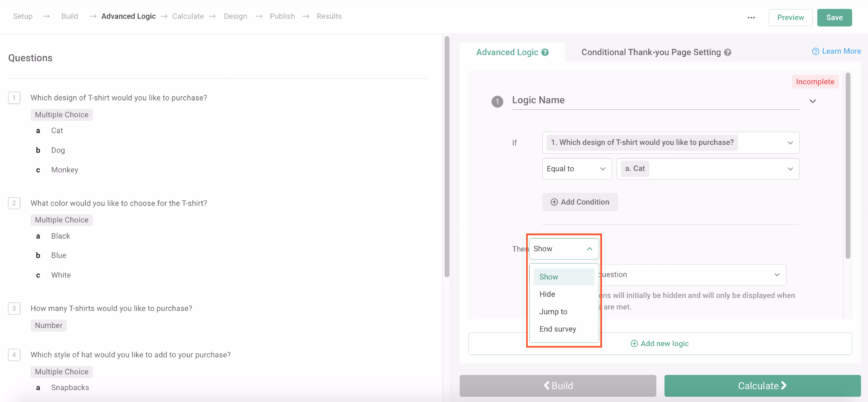Collapse the Logic Name section chevron
The image size is (868, 402).
(x=812, y=101)
